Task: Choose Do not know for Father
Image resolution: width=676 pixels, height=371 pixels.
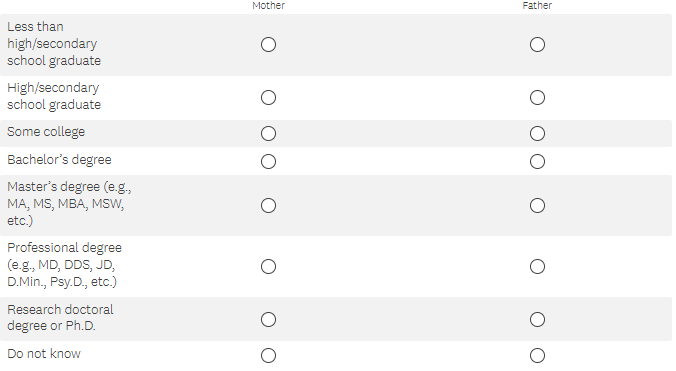Action: pos(537,355)
